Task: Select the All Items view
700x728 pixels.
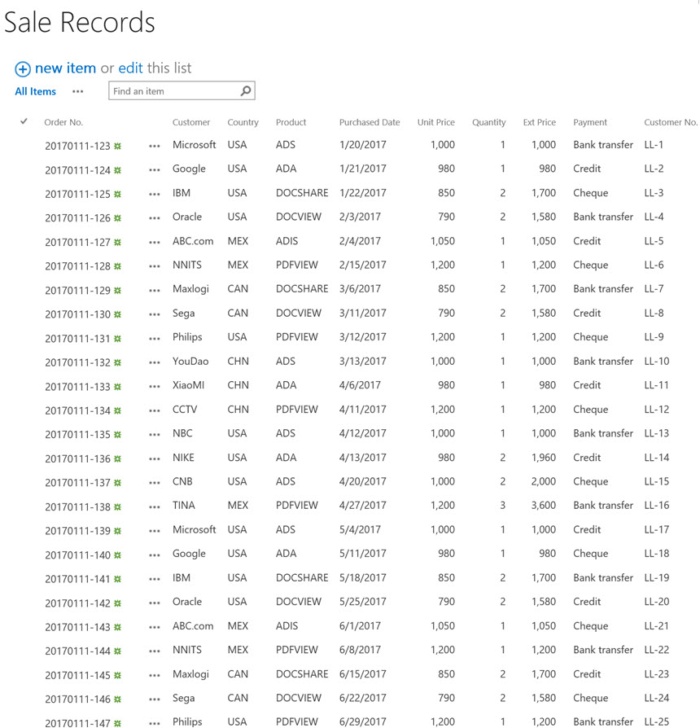Action: (36, 92)
